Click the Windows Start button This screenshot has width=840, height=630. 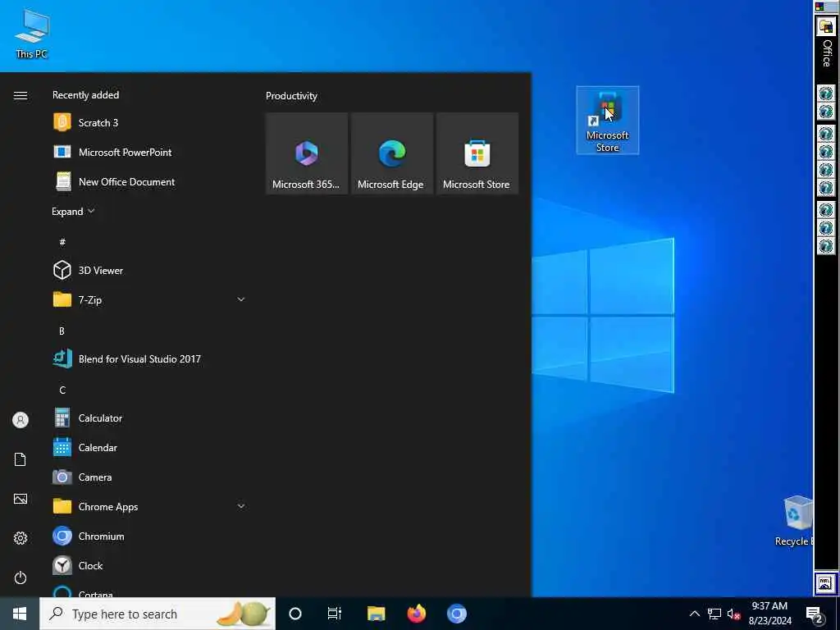(20, 614)
